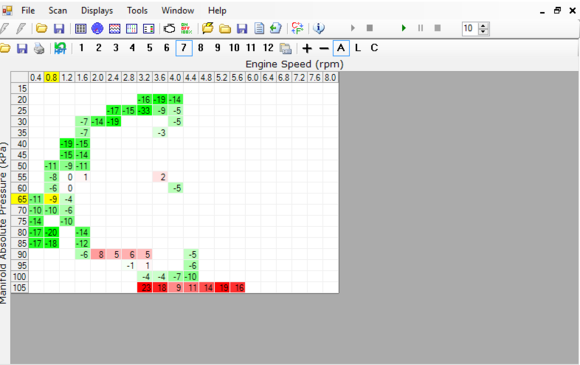Viewport: 580px width, 365px height.
Task: Switch to histogram table 1
Action: [x=81, y=48]
